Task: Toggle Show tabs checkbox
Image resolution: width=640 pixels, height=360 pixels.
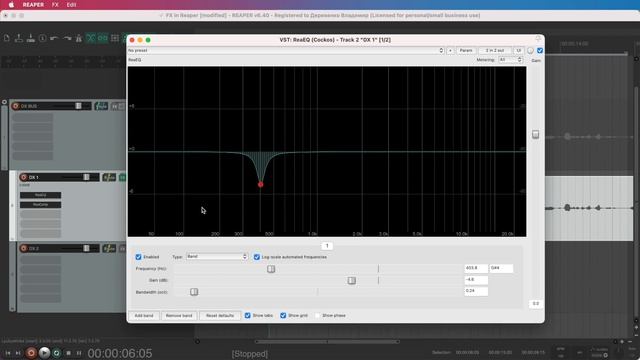Action: tap(248, 316)
